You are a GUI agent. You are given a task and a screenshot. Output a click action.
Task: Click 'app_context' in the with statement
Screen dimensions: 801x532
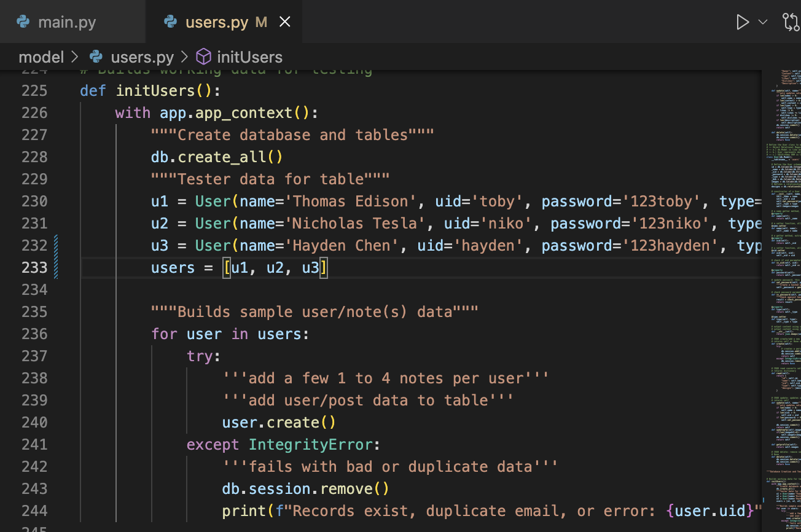(244, 113)
